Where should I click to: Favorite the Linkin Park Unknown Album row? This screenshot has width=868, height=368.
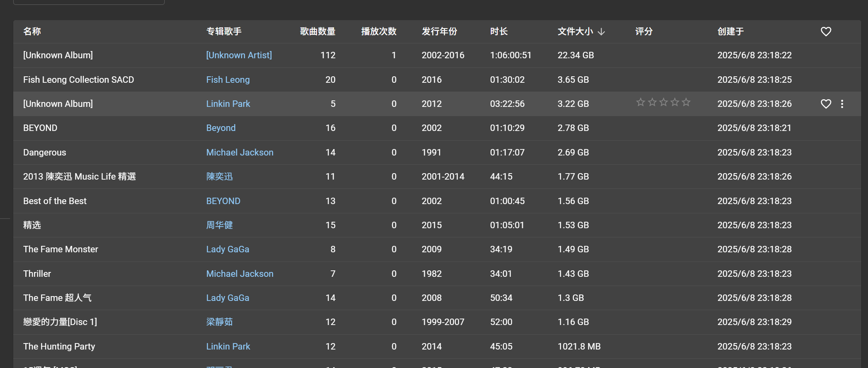(x=826, y=104)
